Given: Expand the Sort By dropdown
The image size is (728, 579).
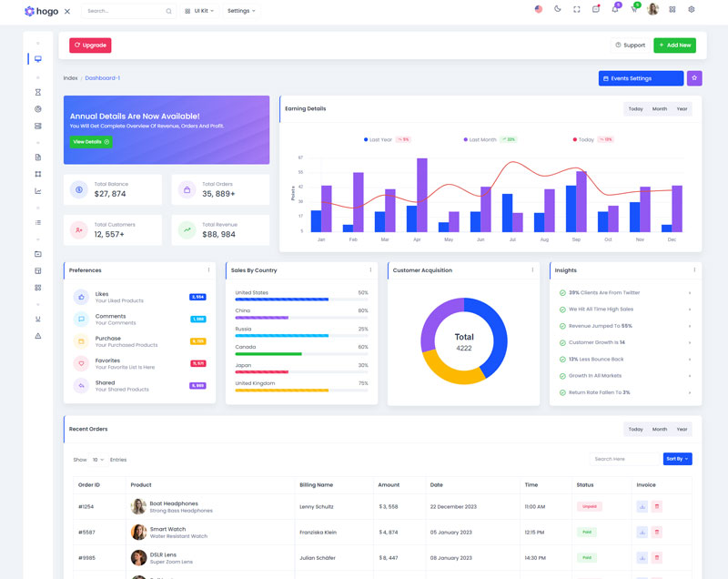Looking at the screenshot, I should (677, 459).
